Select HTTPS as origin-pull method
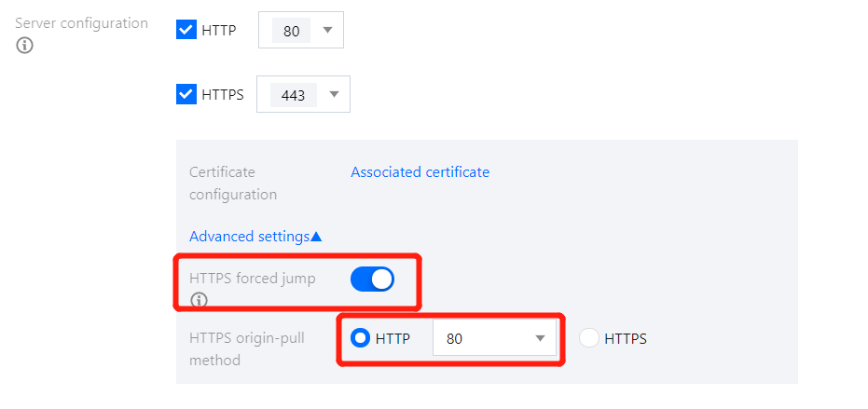 click(588, 338)
